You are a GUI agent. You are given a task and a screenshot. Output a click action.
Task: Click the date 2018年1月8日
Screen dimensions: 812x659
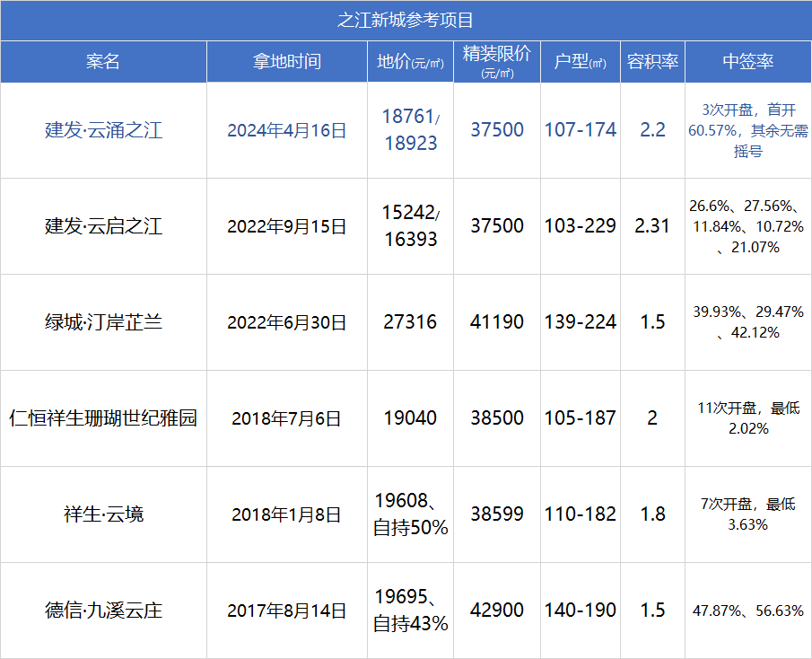click(x=286, y=514)
